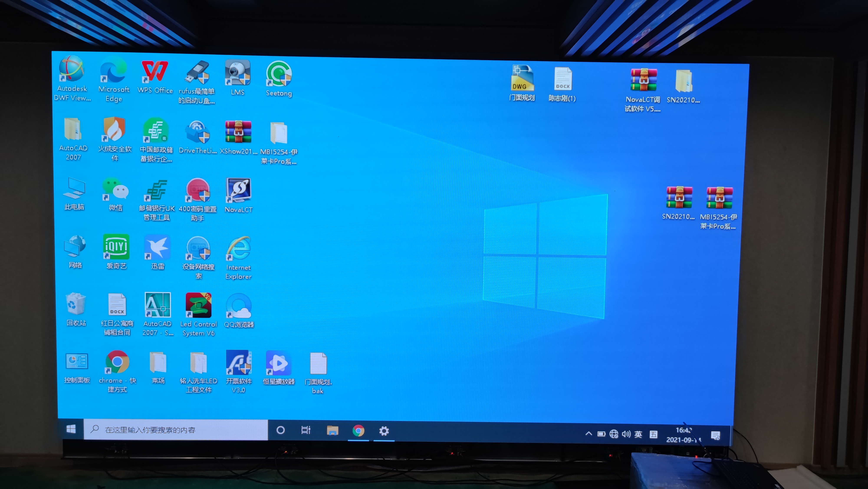Click the Internet Explorer desktop icon
The height and width of the screenshot is (489, 868).
click(x=238, y=249)
